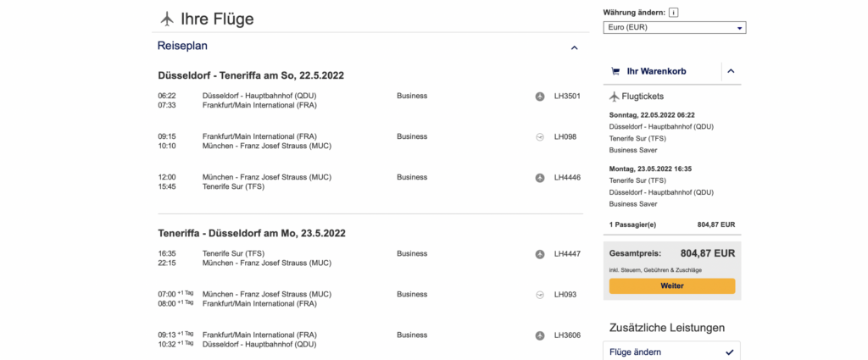868x360 pixels.
Task: Click flight number LH4446
Action: coord(566,178)
